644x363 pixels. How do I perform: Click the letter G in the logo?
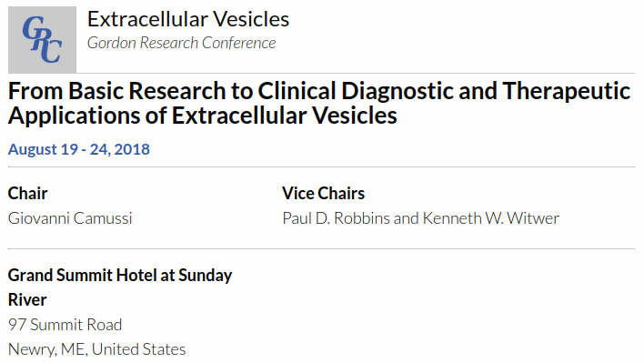[32, 28]
